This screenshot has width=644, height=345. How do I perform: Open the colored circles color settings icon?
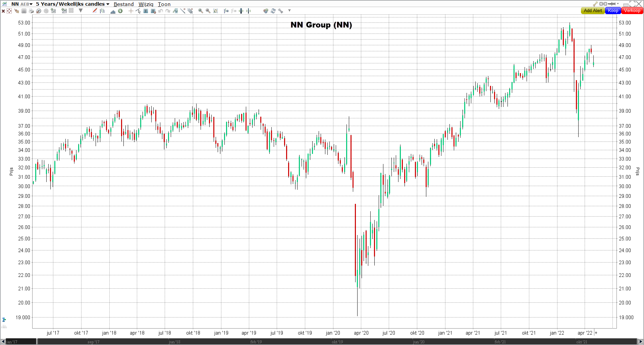(266, 11)
